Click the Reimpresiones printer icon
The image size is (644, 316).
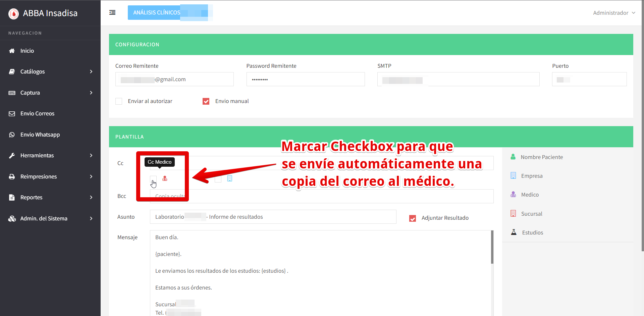(x=12, y=177)
